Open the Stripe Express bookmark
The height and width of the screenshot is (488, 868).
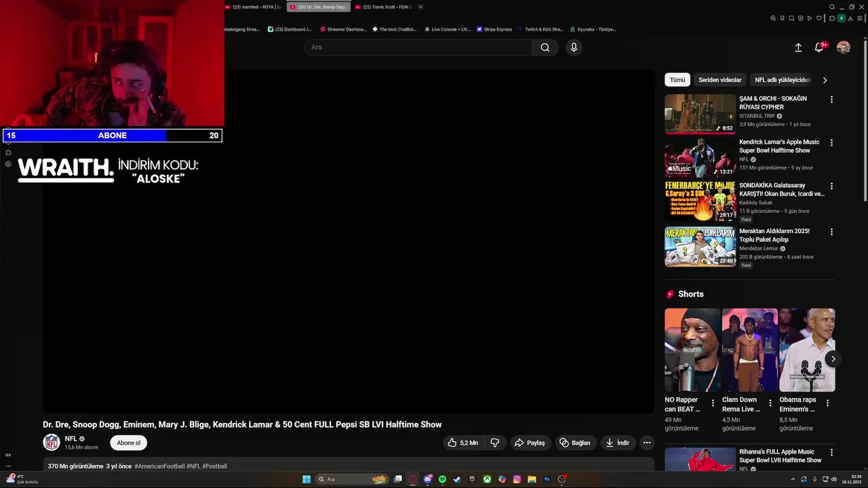(494, 29)
